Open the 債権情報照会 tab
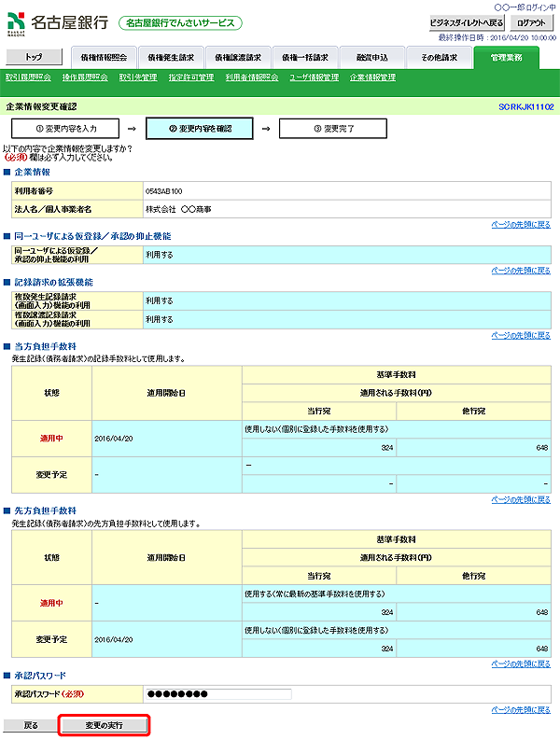The height and width of the screenshot is (740, 560). [104, 58]
